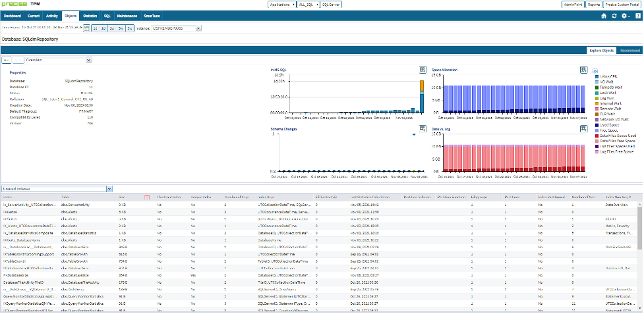Select DatabaseFileActivityFileID index row

coord(319,282)
